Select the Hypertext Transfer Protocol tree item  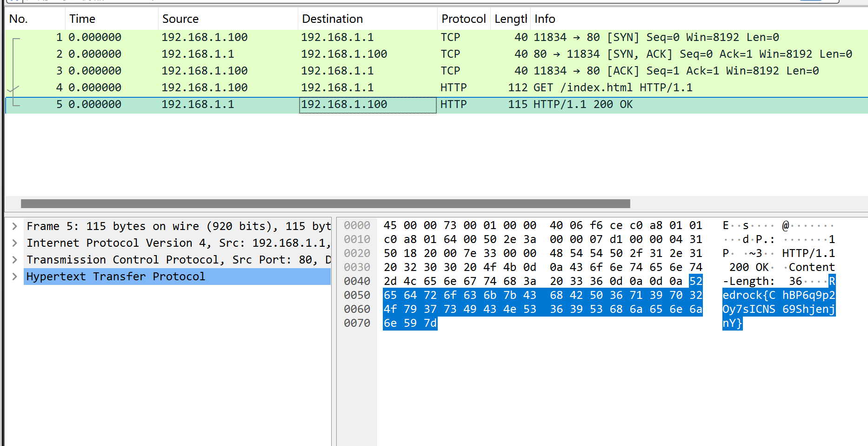pos(116,277)
